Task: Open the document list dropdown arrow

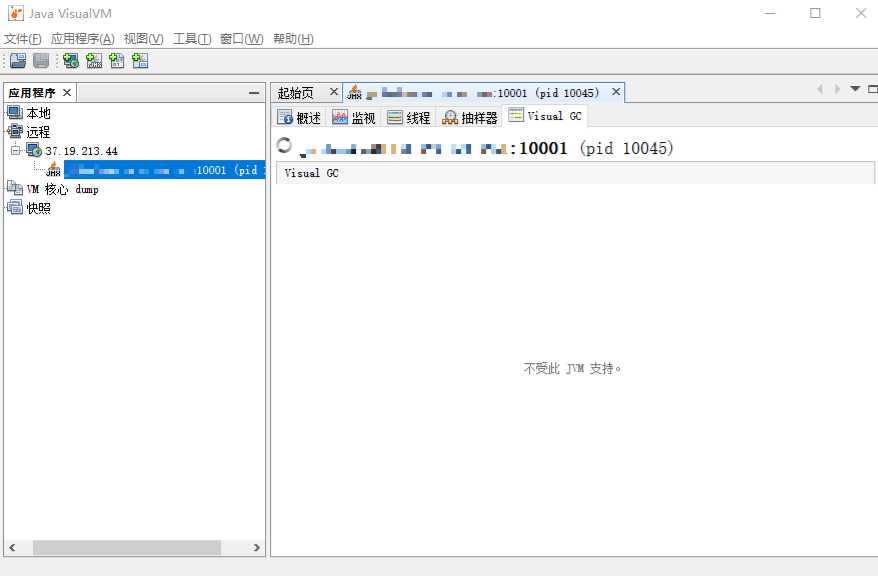Action: tap(855, 89)
